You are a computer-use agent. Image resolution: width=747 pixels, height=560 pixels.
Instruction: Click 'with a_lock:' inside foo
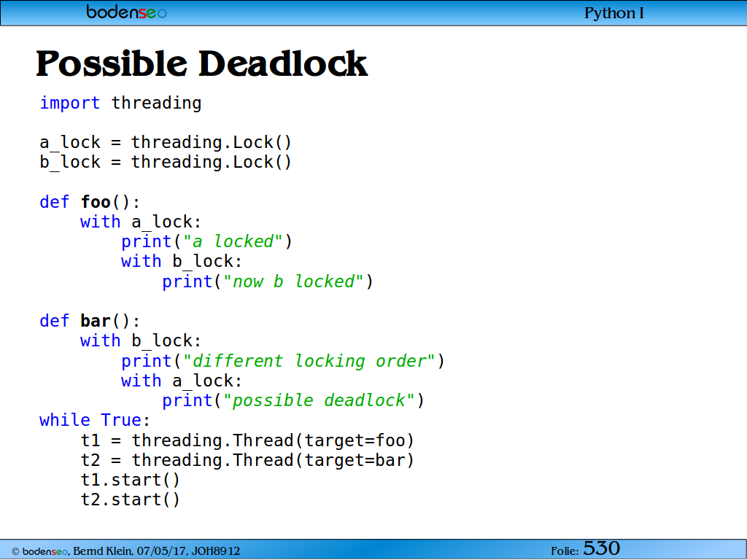pyautogui.click(x=141, y=222)
